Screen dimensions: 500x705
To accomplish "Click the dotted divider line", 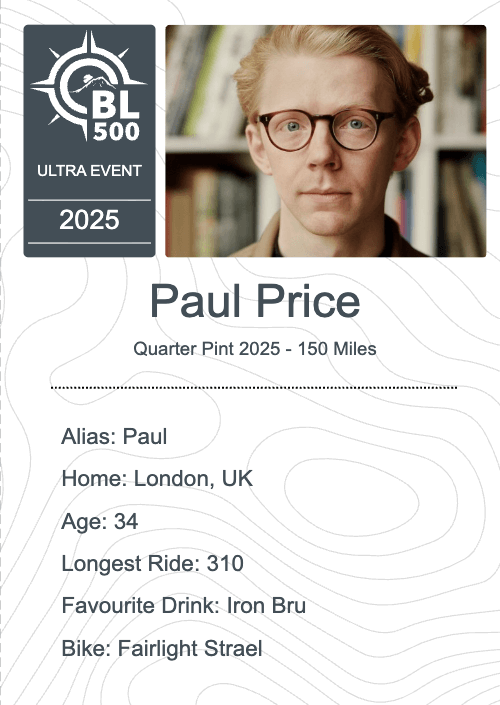I will [254, 387].
